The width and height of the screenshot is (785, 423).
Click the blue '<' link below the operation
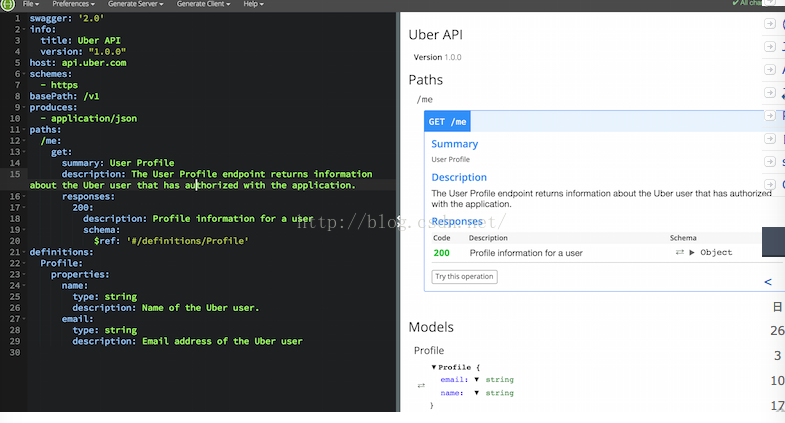coord(768,282)
